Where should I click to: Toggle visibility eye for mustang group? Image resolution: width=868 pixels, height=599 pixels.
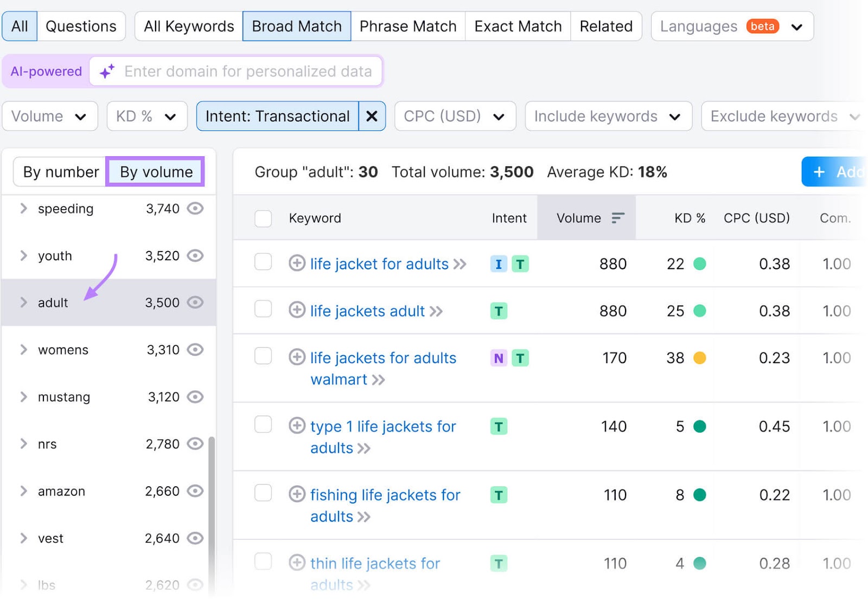coord(195,397)
